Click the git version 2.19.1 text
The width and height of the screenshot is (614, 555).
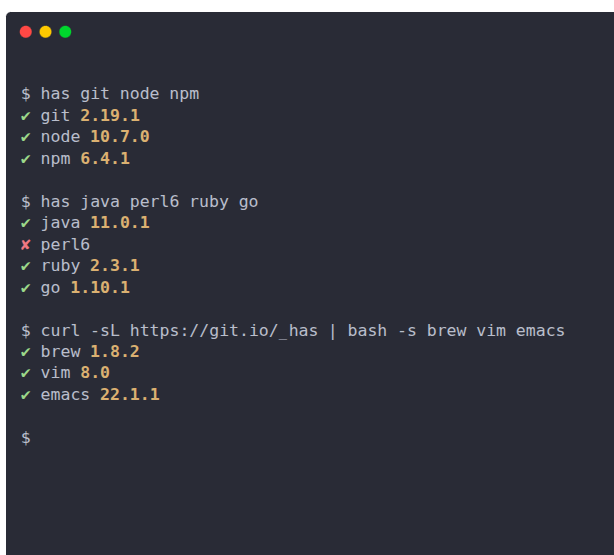pos(110,116)
